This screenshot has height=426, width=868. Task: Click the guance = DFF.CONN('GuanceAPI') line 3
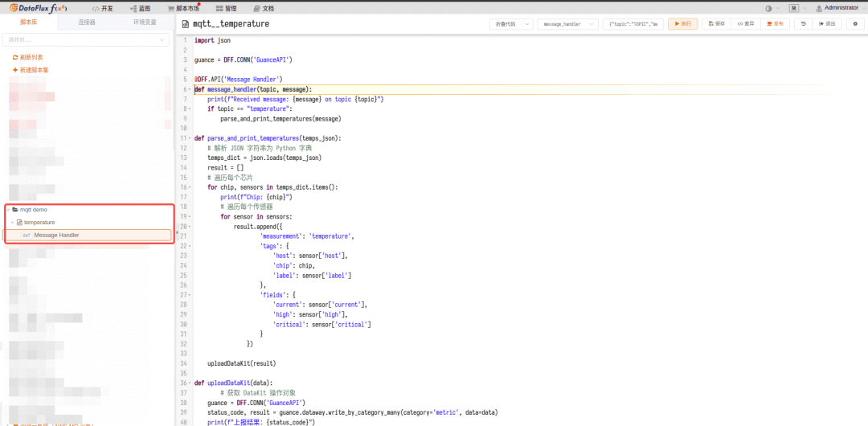pyautogui.click(x=244, y=59)
